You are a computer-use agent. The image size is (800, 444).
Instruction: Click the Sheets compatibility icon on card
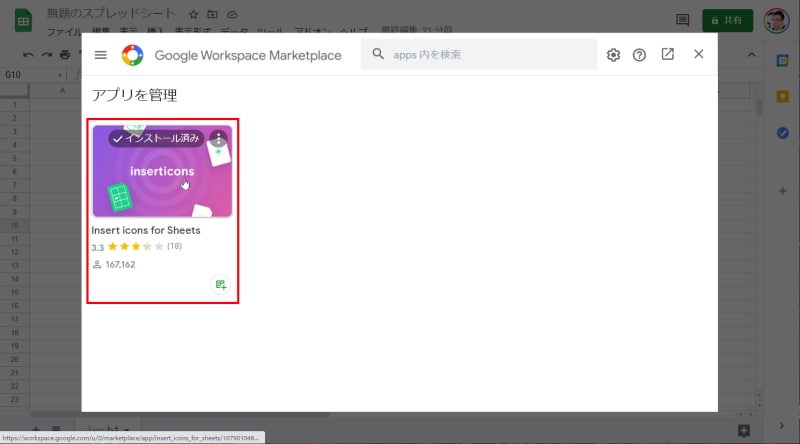coord(220,285)
